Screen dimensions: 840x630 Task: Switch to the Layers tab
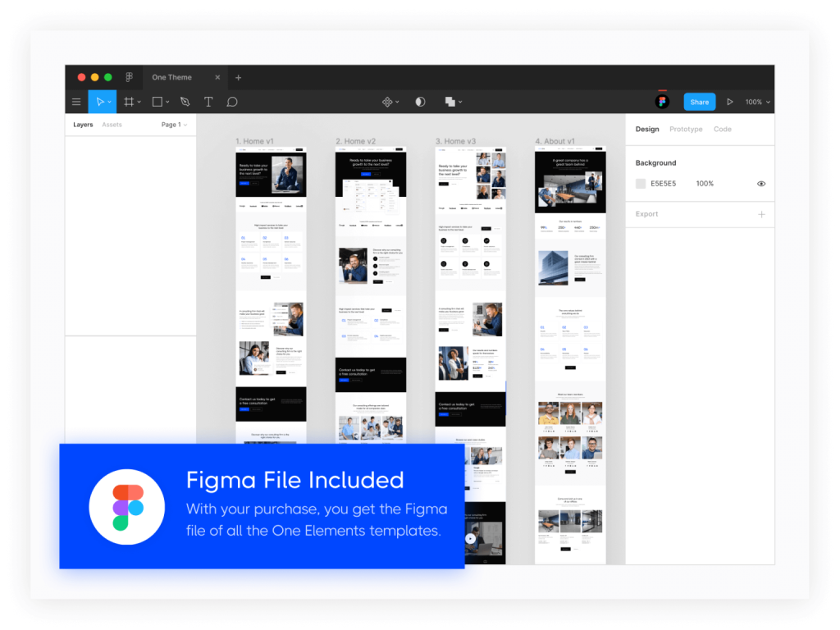click(83, 125)
